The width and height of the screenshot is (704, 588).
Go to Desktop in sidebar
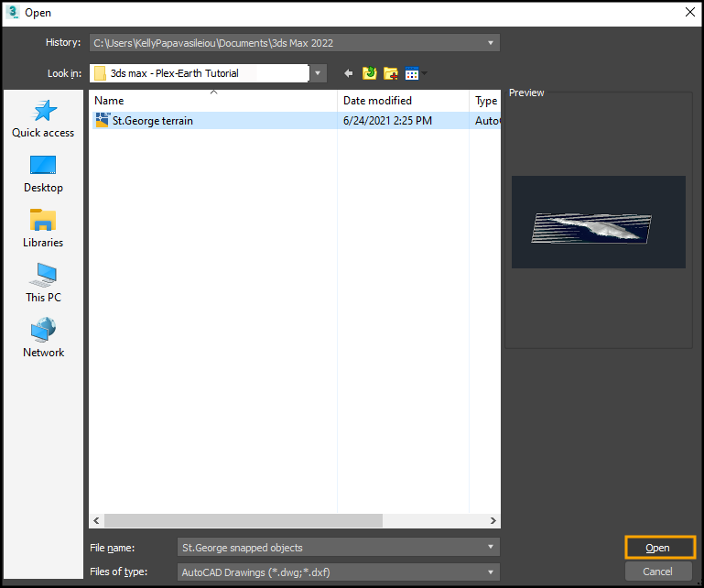click(x=43, y=174)
